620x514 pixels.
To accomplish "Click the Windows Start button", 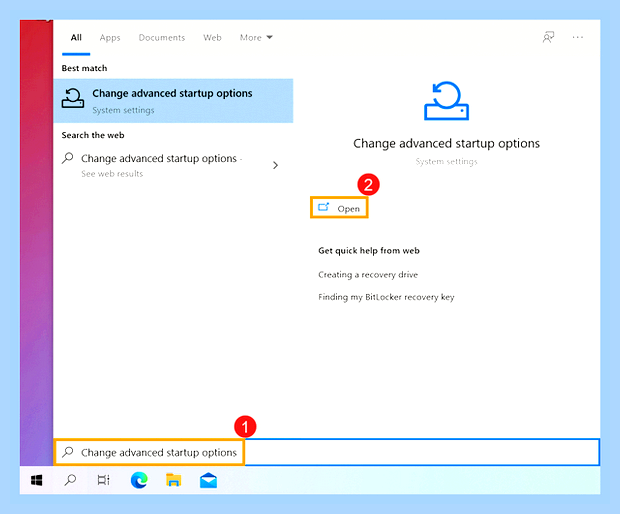I will [36, 480].
